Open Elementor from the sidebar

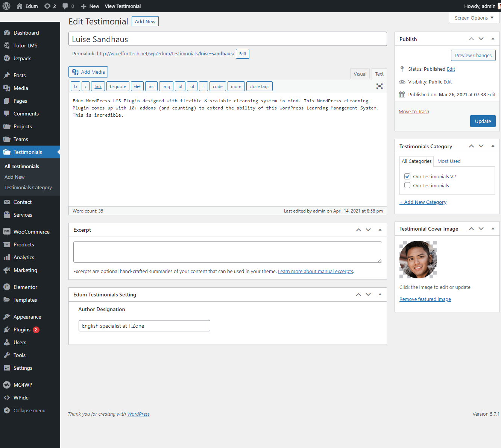[x=25, y=287]
